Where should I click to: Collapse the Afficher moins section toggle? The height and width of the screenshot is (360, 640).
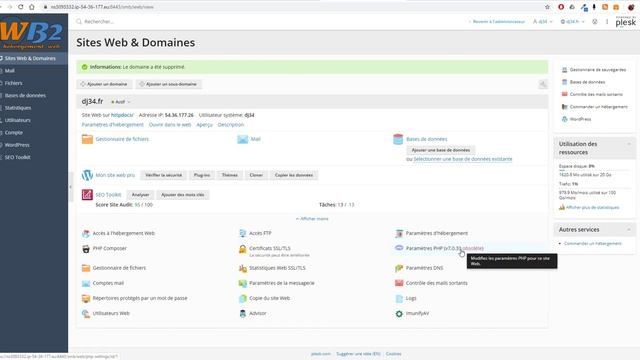pos(312,219)
